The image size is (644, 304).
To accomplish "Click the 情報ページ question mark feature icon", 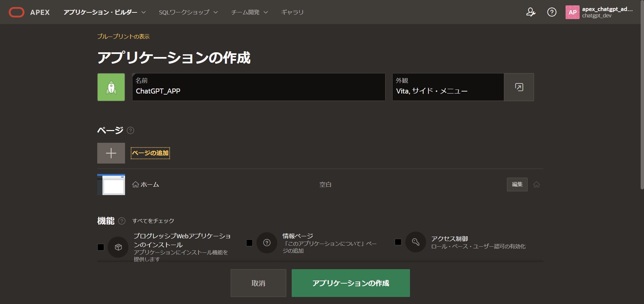I will click(267, 243).
